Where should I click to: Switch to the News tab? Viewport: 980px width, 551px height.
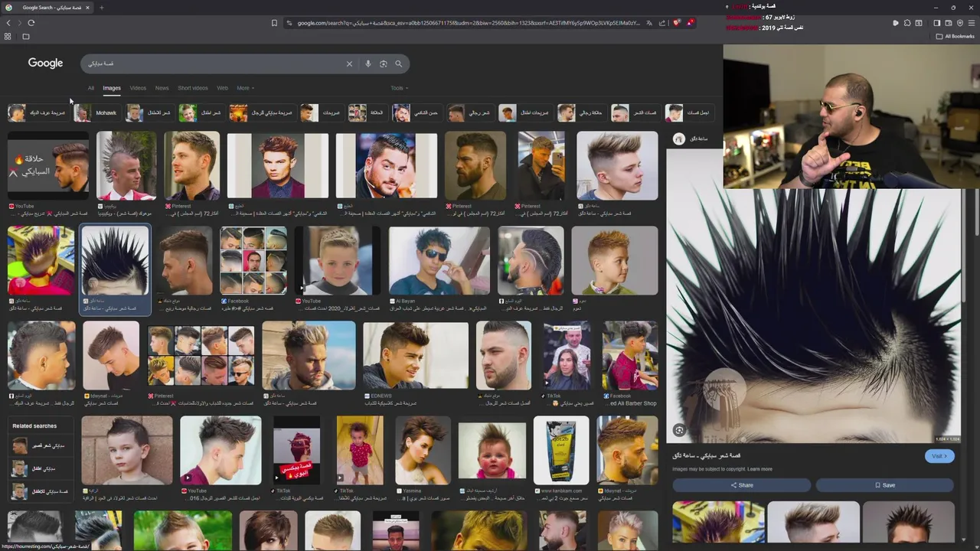click(x=162, y=88)
